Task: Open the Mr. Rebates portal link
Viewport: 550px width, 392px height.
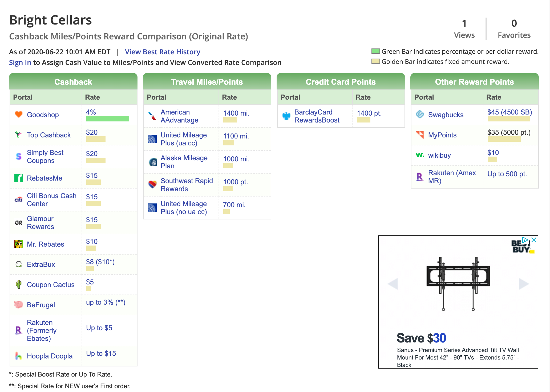Action: pos(46,244)
